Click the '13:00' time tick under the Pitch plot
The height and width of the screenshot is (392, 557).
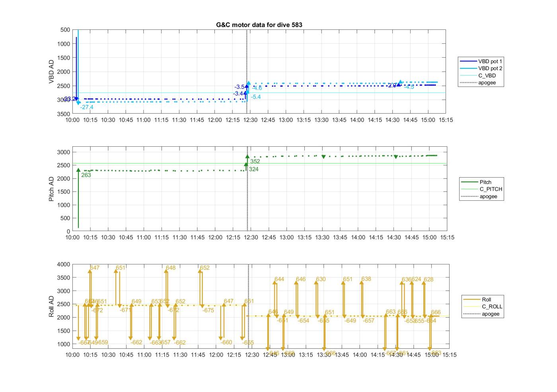286,237
